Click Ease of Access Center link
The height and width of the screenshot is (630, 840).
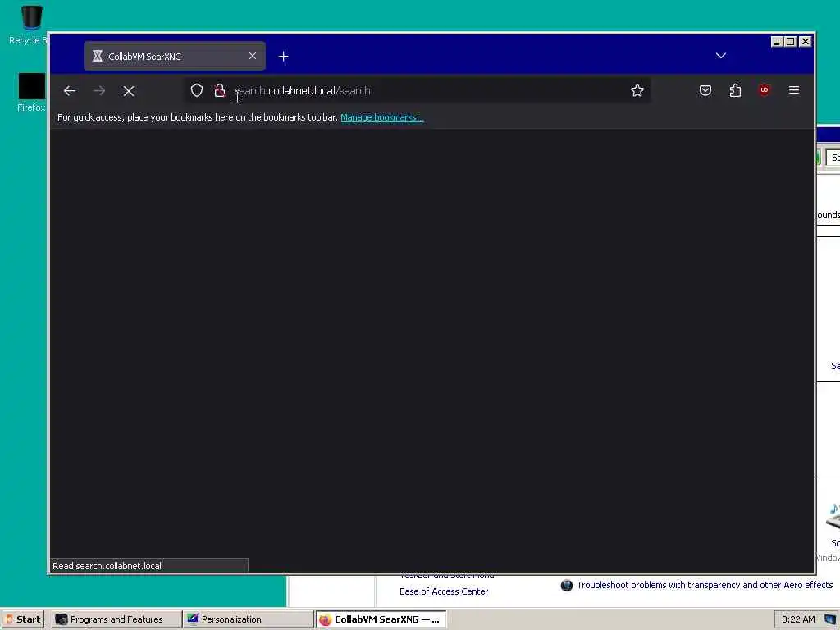click(x=444, y=591)
